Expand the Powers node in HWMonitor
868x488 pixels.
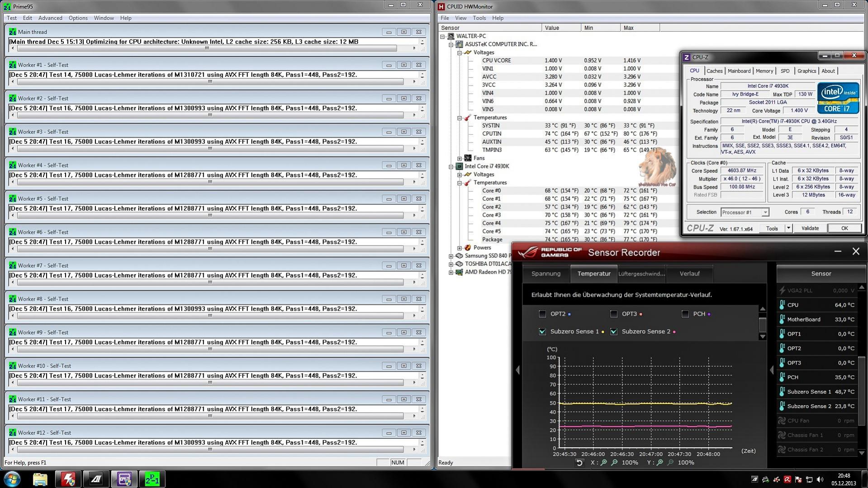[460, 248]
